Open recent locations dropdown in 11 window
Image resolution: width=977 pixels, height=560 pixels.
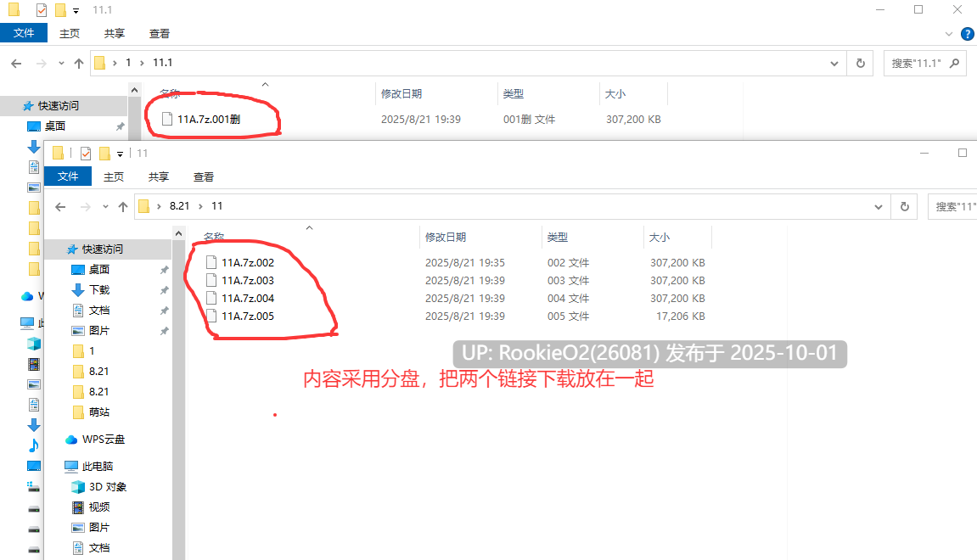[105, 207]
